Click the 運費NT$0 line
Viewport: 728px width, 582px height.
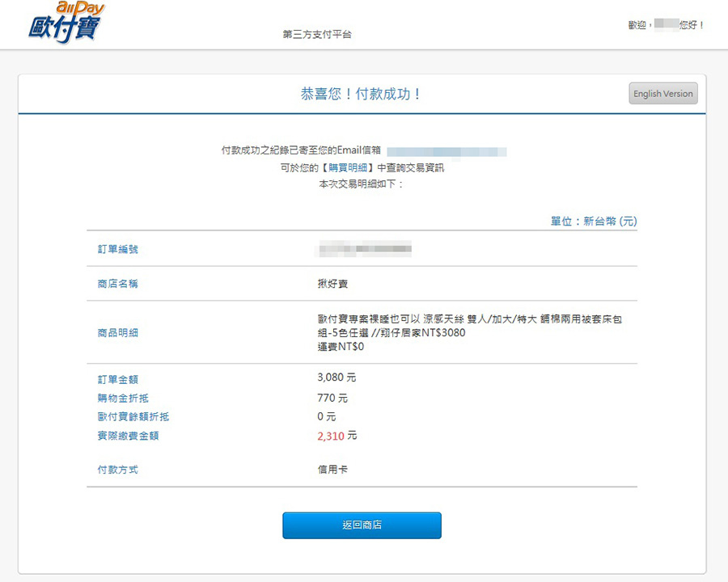pos(341,347)
